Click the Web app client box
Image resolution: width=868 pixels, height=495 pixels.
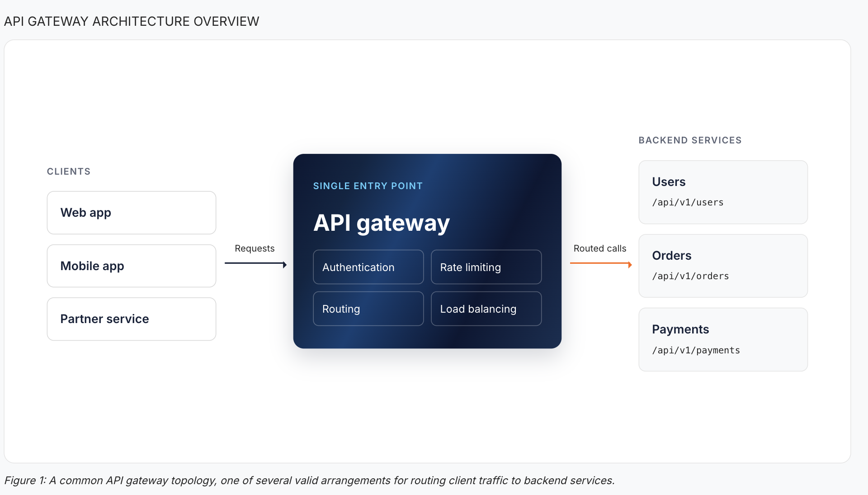pyautogui.click(x=132, y=213)
